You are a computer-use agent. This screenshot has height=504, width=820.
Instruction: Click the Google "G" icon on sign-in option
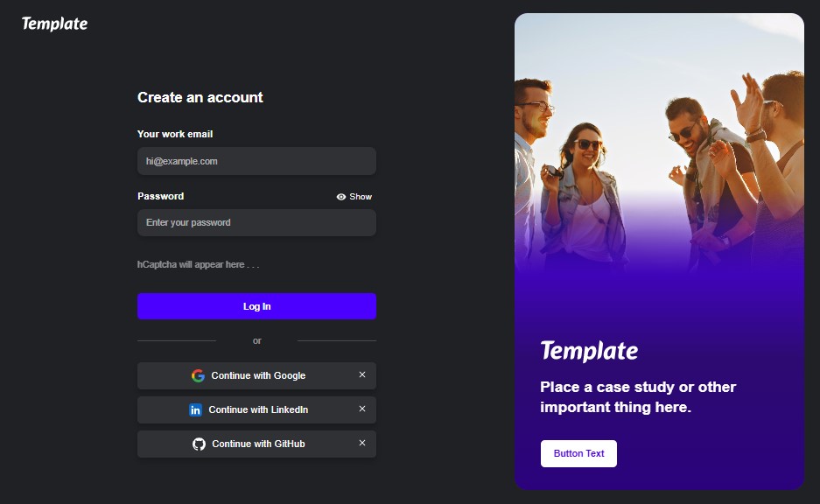[197, 375]
